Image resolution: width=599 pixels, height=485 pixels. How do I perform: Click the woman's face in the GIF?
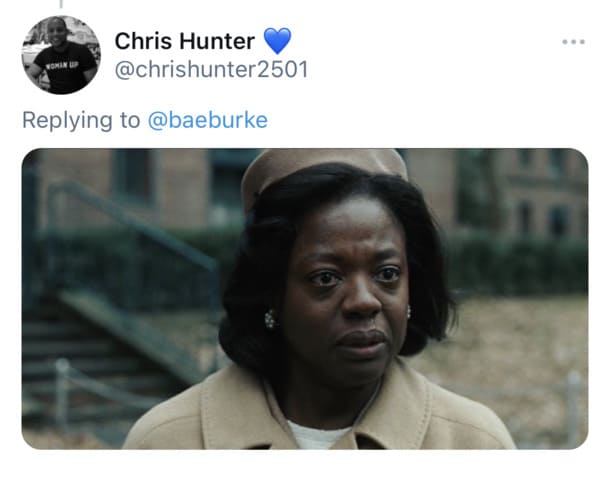point(350,290)
